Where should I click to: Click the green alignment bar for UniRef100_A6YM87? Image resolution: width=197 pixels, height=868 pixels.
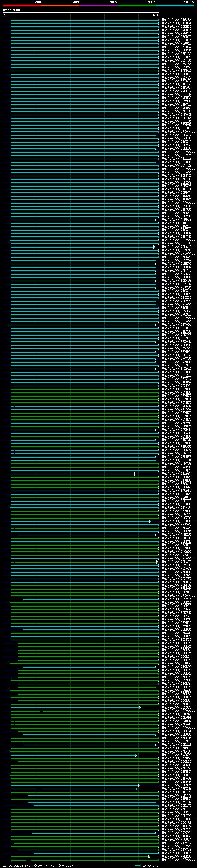(85, 389)
